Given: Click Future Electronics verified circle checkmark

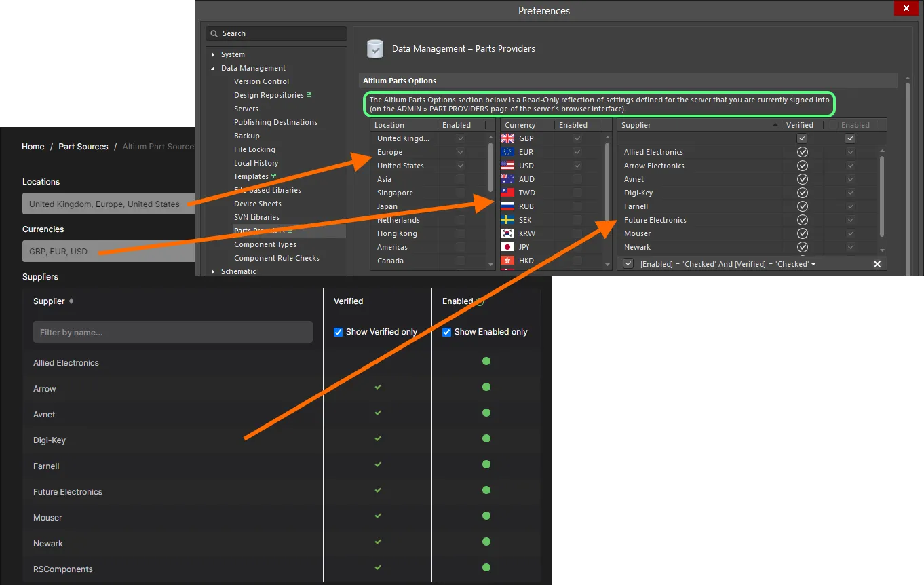Looking at the screenshot, I should point(803,220).
